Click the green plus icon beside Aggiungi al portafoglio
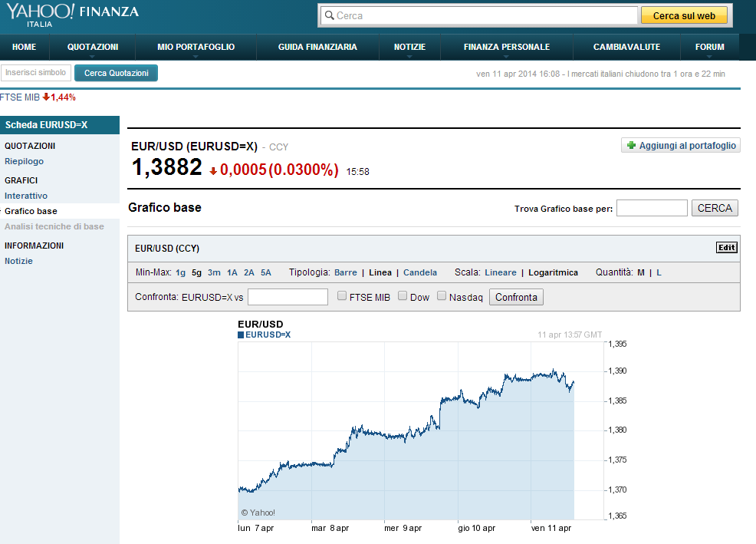The width and height of the screenshot is (756, 544). [x=631, y=145]
